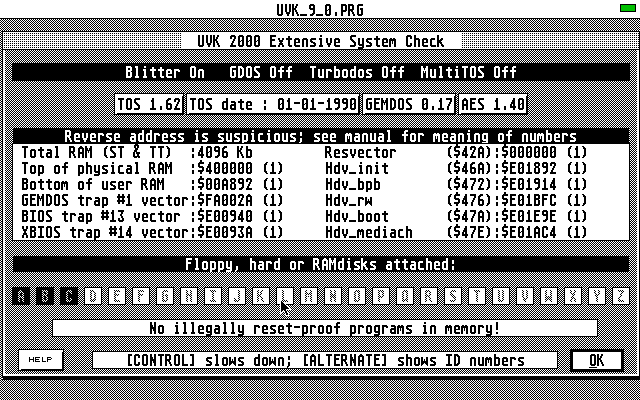Screen dimensions: 640x400
Task: Click the GDOS Off status text
Action: 261,73
